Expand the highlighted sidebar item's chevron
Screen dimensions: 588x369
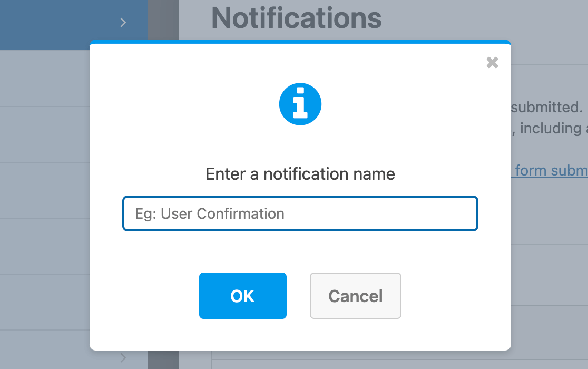click(x=123, y=22)
